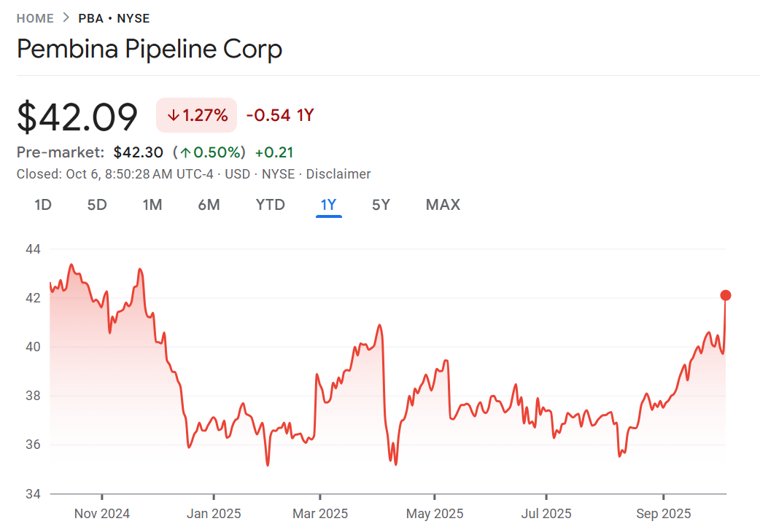The width and height of the screenshot is (760, 532).
Task: Click the $42.09 current price
Action: 77,117
